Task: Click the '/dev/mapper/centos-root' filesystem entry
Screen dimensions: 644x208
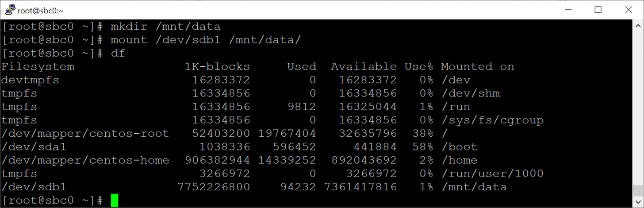Action: [x=85, y=133]
